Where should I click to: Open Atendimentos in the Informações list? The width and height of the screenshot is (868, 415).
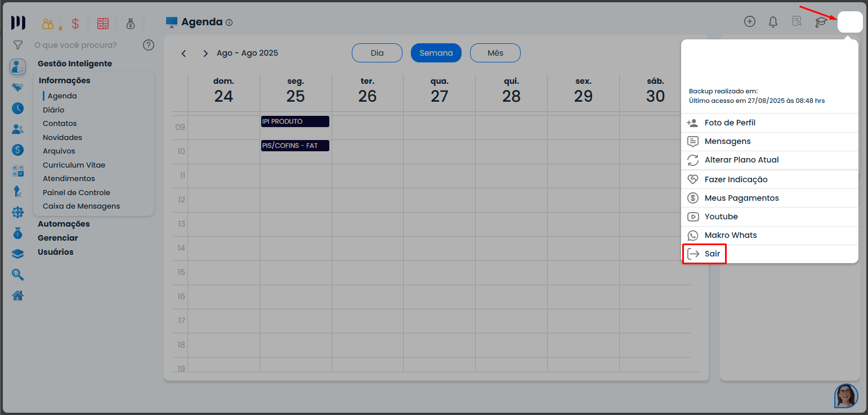click(x=69, y=178)
